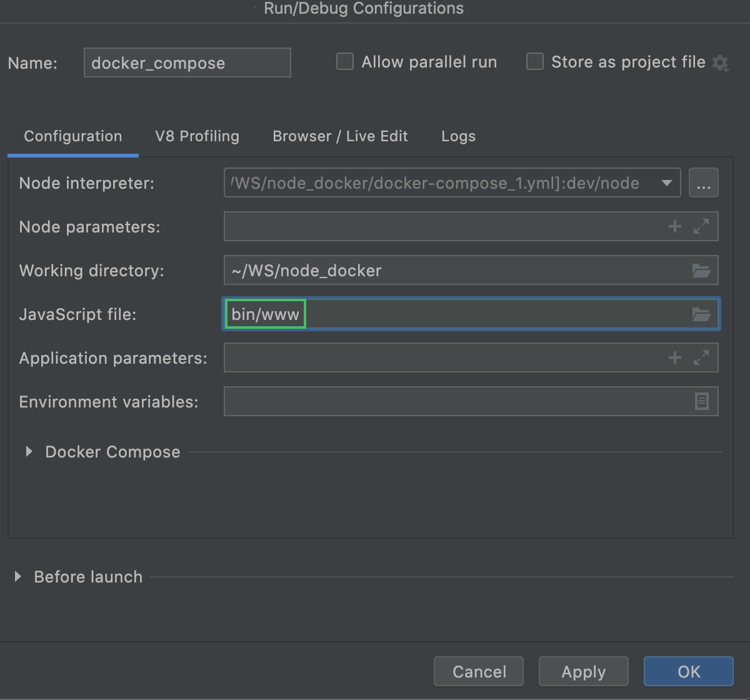Expand the Before launch section
Screen dimensions: 750x700
(17, 576)
